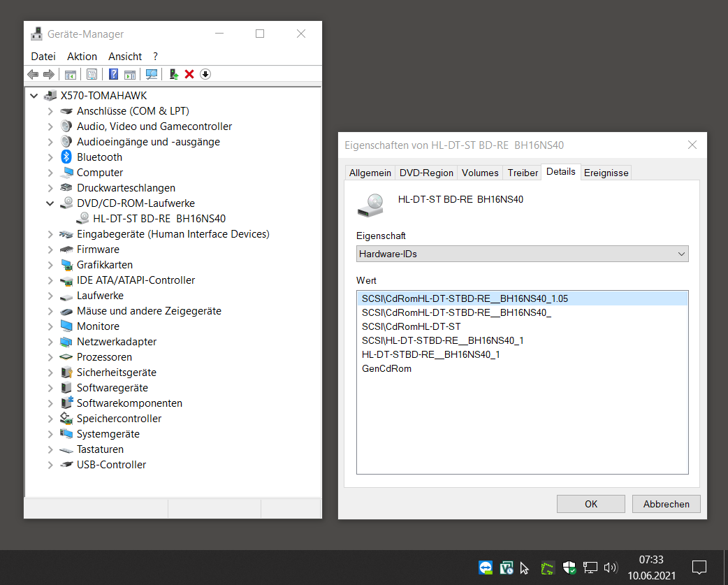Click the Monitore category icon
728x585 pixels.
[66, 326]
